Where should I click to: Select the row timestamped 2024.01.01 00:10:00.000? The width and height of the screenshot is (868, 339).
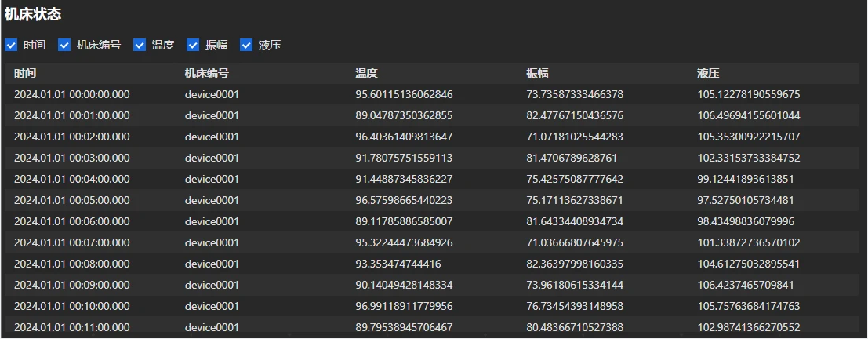coord(72,307)
